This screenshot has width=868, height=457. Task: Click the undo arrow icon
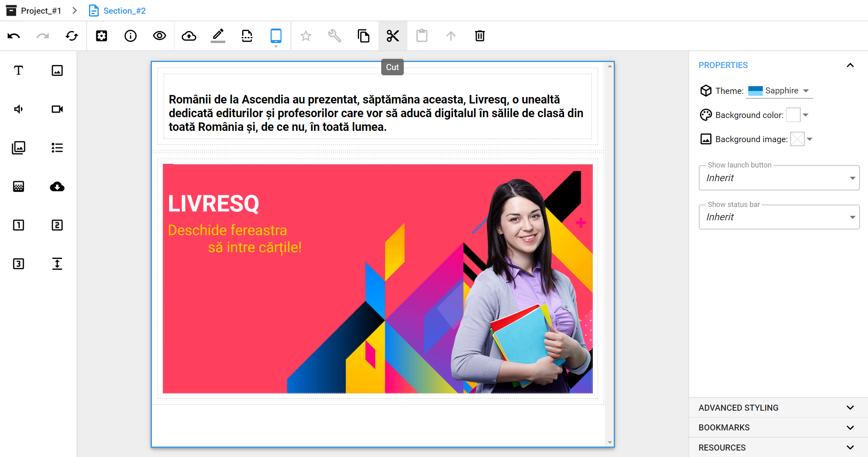point(14,36)
